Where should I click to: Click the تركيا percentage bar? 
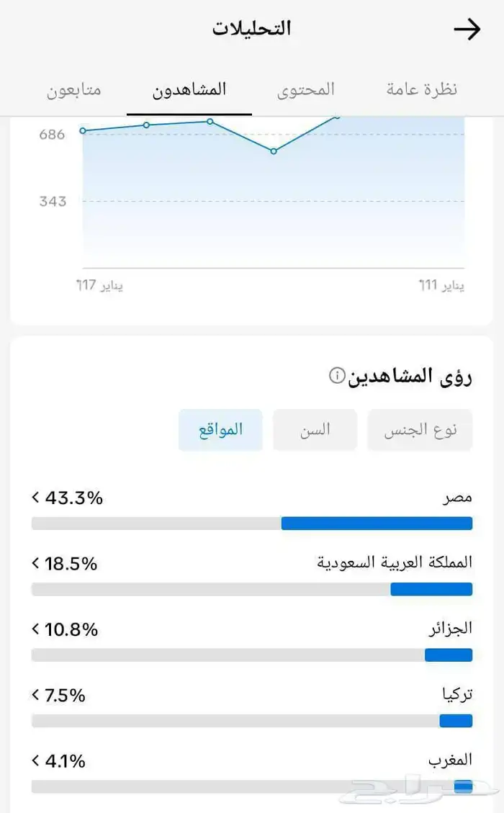point(252,721)
